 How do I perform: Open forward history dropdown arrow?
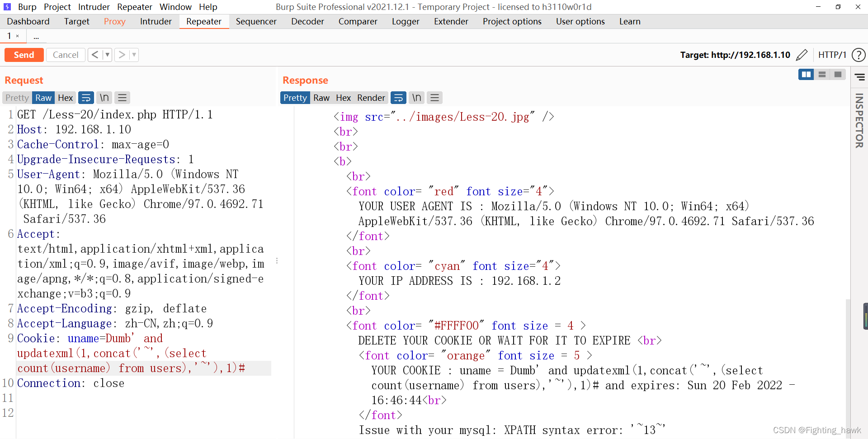coord(134,55)
